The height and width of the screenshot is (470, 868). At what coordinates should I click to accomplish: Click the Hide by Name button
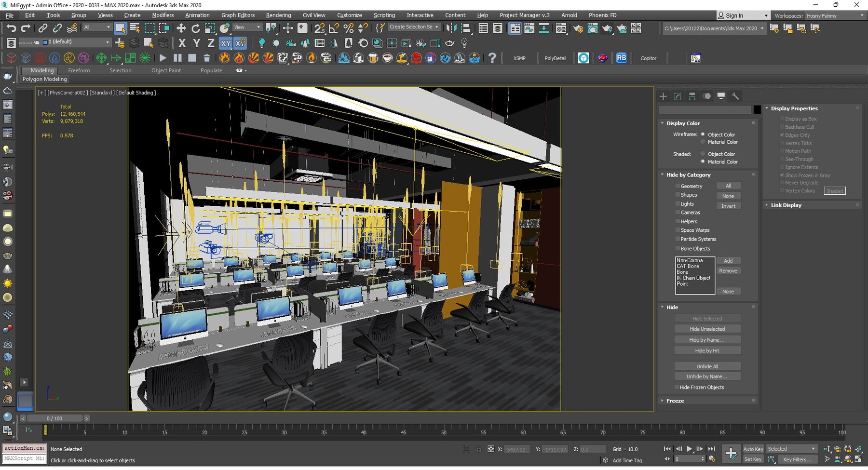click(x=707, y=339)
